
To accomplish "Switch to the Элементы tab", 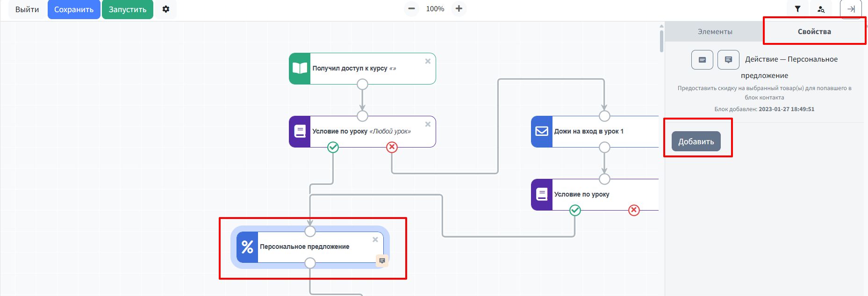I will pyautogui.click(x=715, y=32).
